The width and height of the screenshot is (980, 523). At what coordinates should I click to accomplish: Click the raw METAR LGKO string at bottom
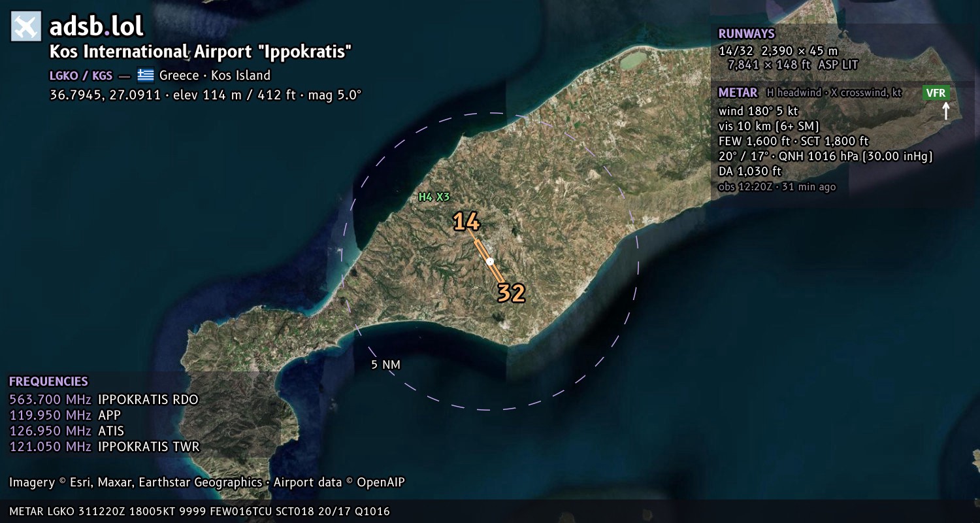[199, 511]
